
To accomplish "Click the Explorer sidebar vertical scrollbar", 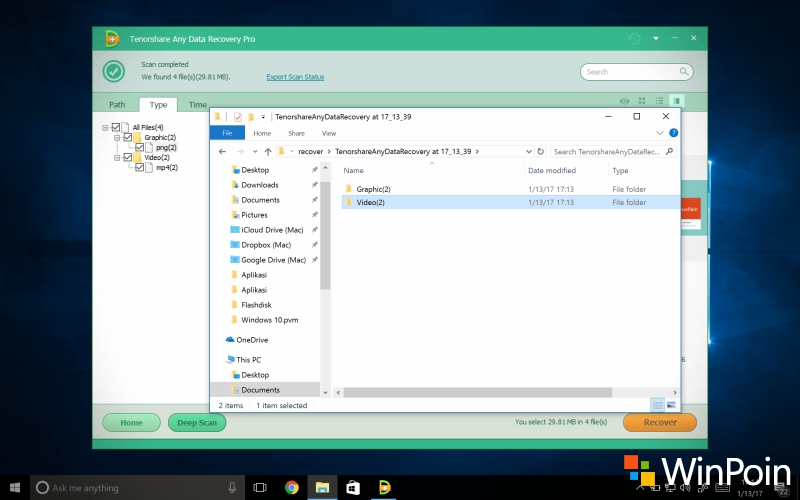I will coord(325,235).
